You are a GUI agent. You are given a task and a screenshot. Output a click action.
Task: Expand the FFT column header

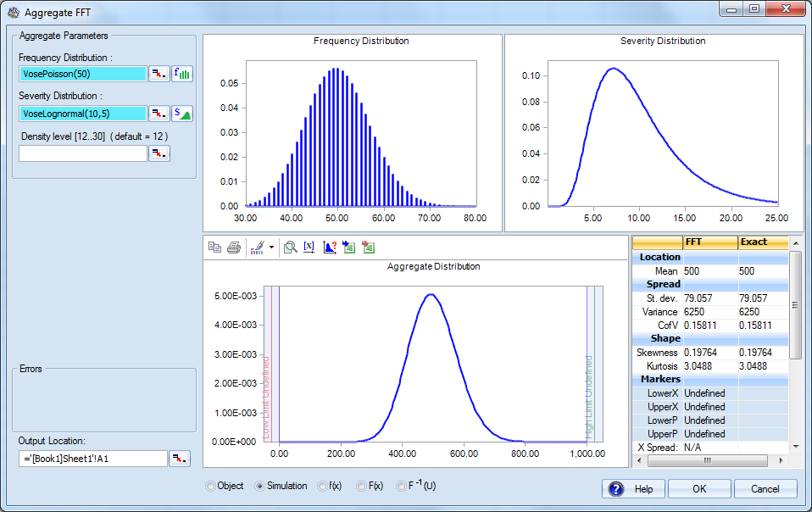[x=710, y=243]
